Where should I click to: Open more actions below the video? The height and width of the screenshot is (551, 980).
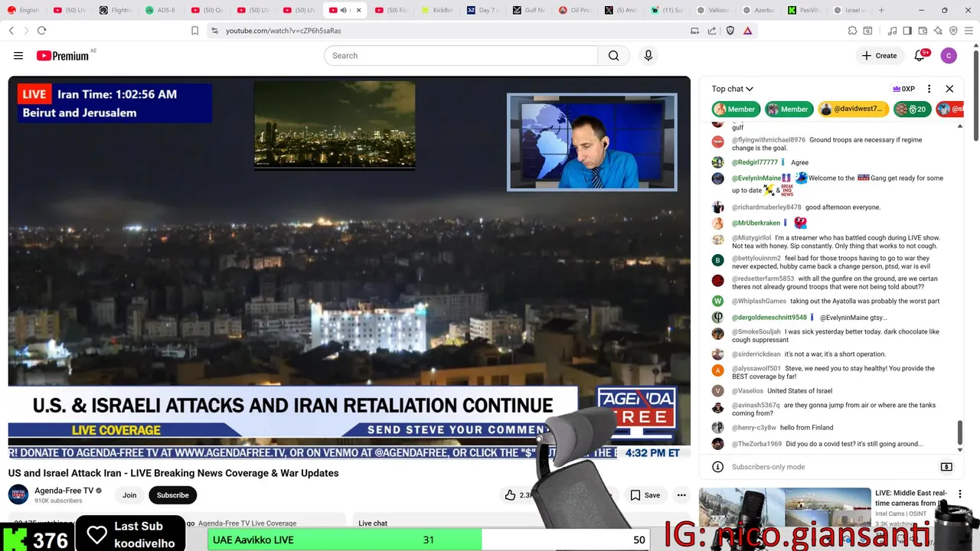pyautogui.click(x=681, y=495)
